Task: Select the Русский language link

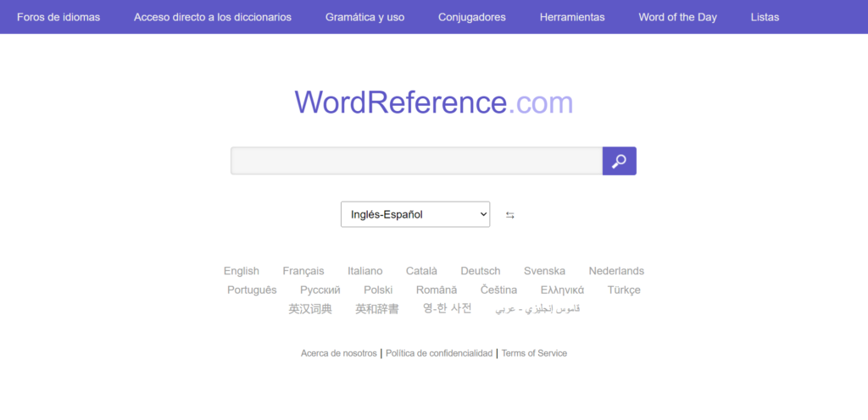Action: click(x=320, y=290)
